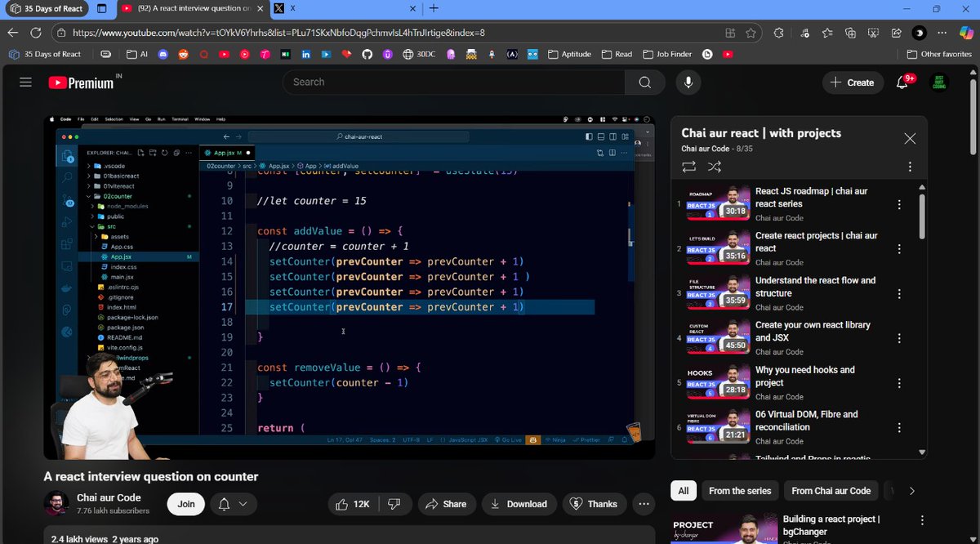The width and height of the screenshot is (980, 544).
Task: Click into the YouTube search field
Action: pos(453,82)
